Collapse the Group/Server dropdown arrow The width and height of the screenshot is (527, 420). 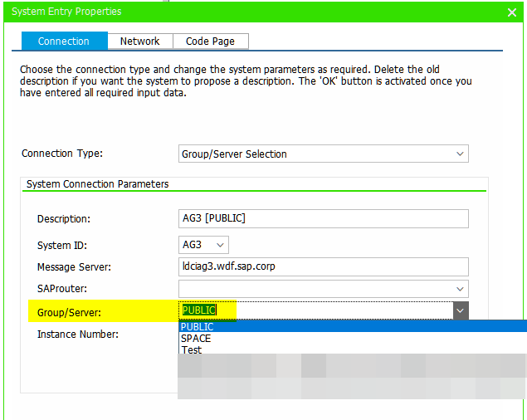[460, 310]
